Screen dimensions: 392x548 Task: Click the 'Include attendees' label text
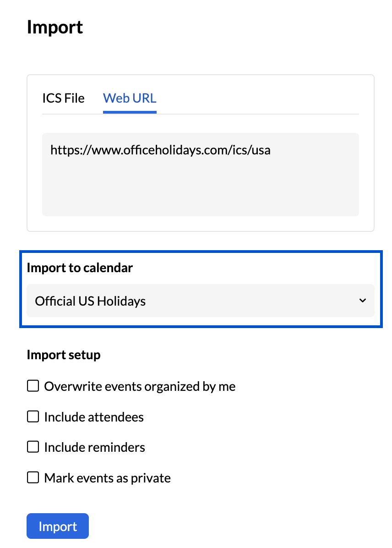click(94, 417)
